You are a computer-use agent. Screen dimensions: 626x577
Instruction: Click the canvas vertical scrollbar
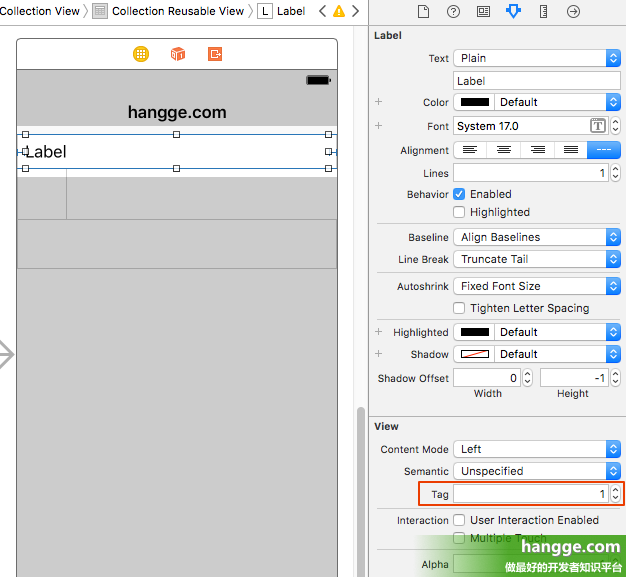pos(361,491)
